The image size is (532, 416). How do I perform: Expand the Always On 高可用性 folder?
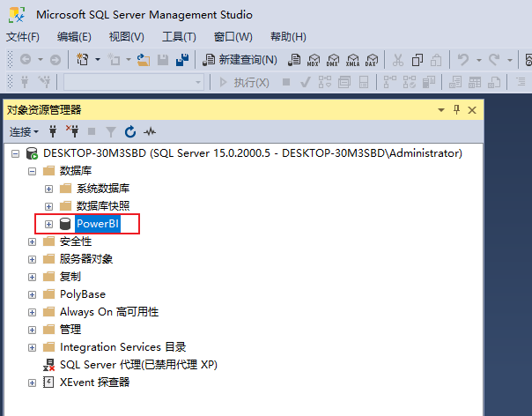pyautogui.click(x=33, y=312)
